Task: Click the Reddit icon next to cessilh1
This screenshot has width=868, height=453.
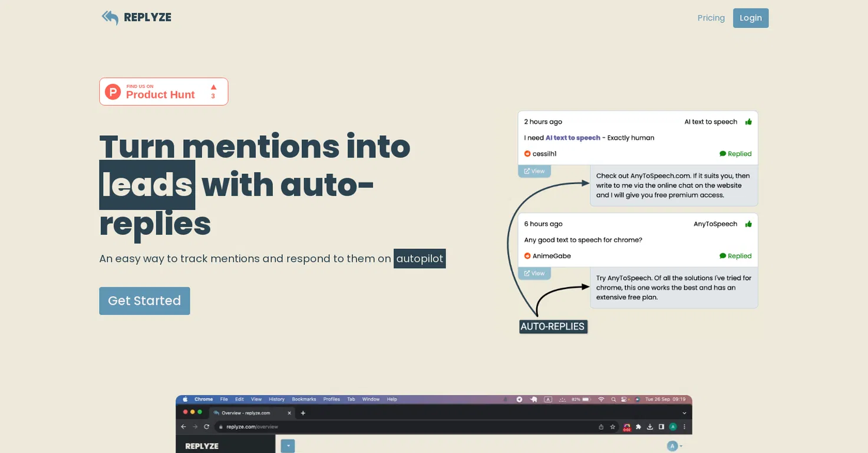Action: click(527, 153)
